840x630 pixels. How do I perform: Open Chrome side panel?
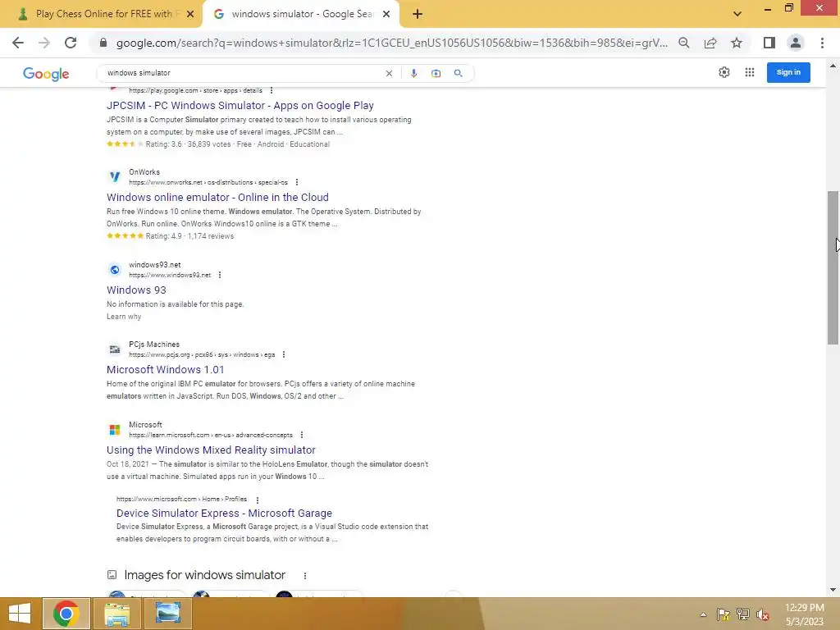(x=769, y=43)
